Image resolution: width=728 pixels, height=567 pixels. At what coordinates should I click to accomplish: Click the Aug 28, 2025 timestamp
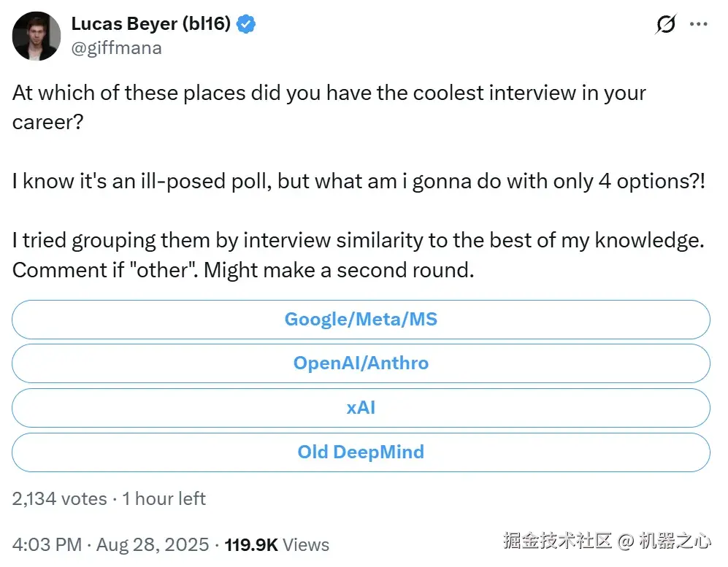[x=151, y=544]
